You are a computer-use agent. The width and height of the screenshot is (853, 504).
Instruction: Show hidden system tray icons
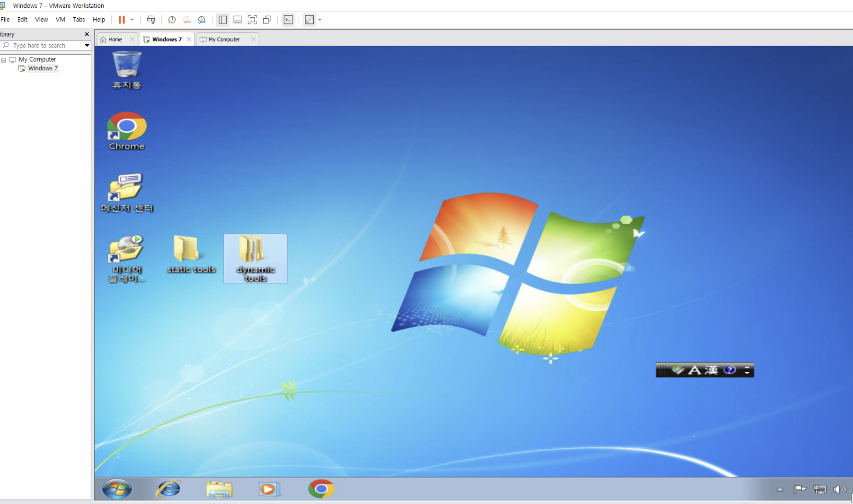click(x=780, y=489)
